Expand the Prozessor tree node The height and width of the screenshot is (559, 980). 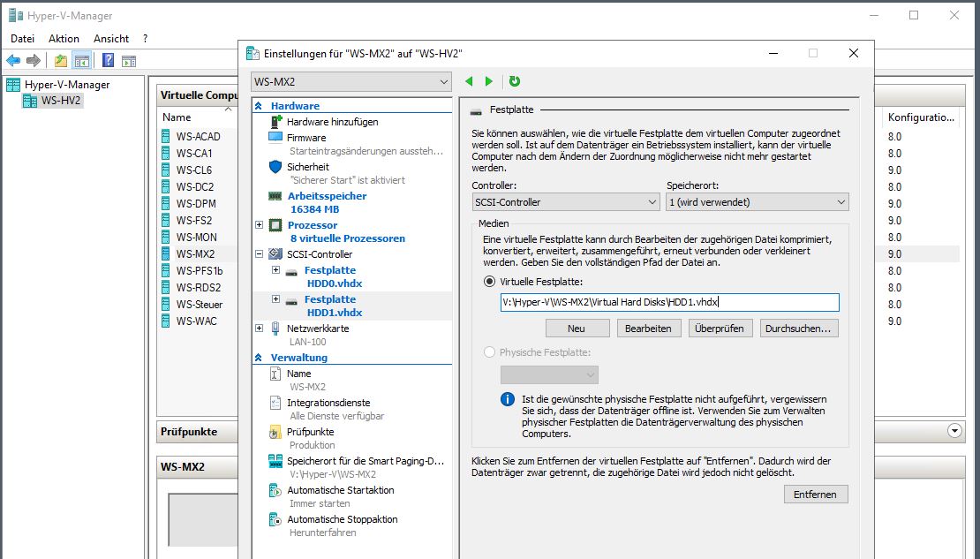pyautogui.click(x=260, y=225)
